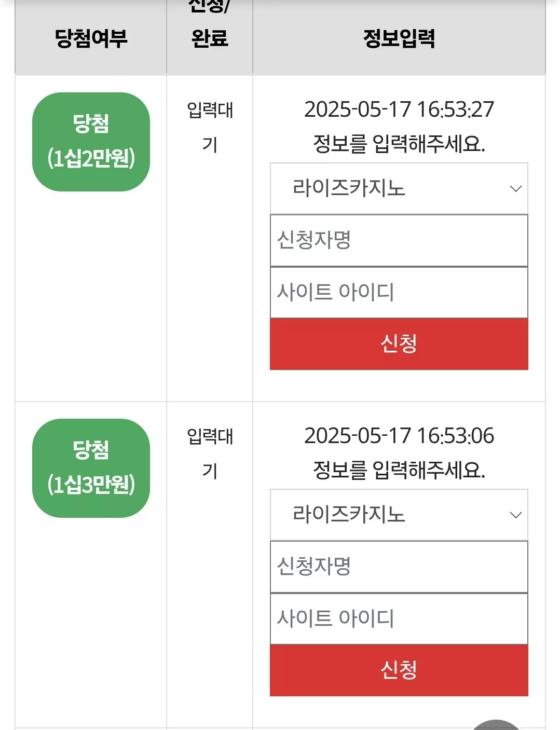Open the 라이즈카지노 dropdown under 16:53:27

click(399, 188)
